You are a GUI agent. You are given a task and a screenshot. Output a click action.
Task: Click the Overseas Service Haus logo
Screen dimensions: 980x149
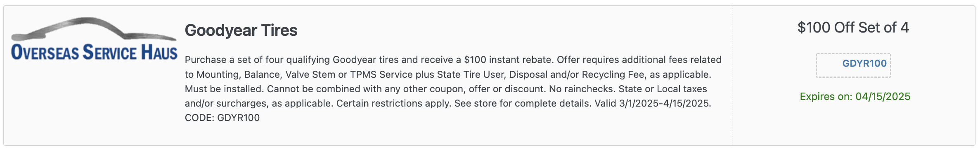[94, 39]
